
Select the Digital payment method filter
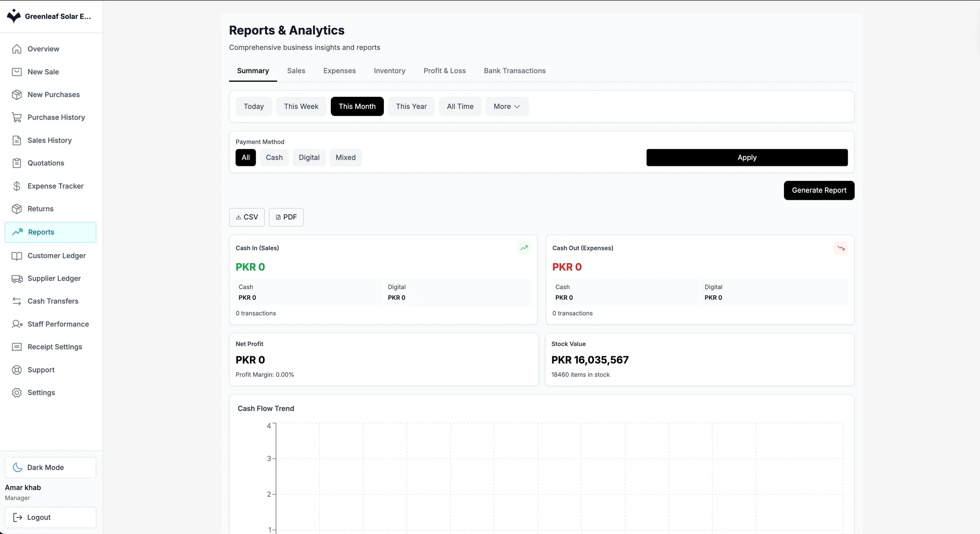click(x=309, y=158)
